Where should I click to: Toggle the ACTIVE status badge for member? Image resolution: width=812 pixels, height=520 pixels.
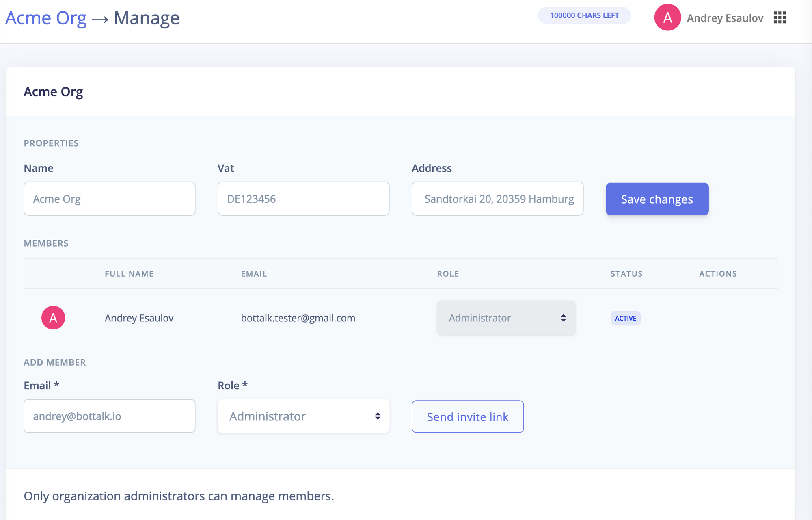pyautogui.click(x=626, y=317)
